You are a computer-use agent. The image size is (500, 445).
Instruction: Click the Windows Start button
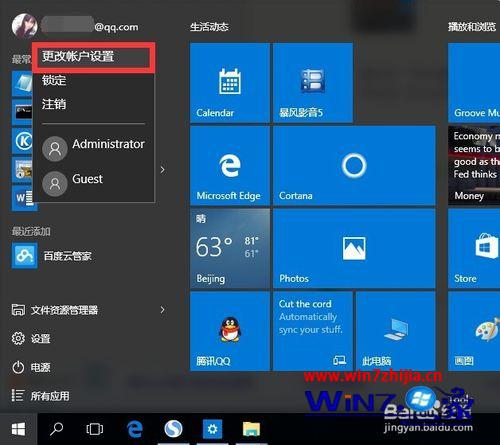[x=18, y=429]
